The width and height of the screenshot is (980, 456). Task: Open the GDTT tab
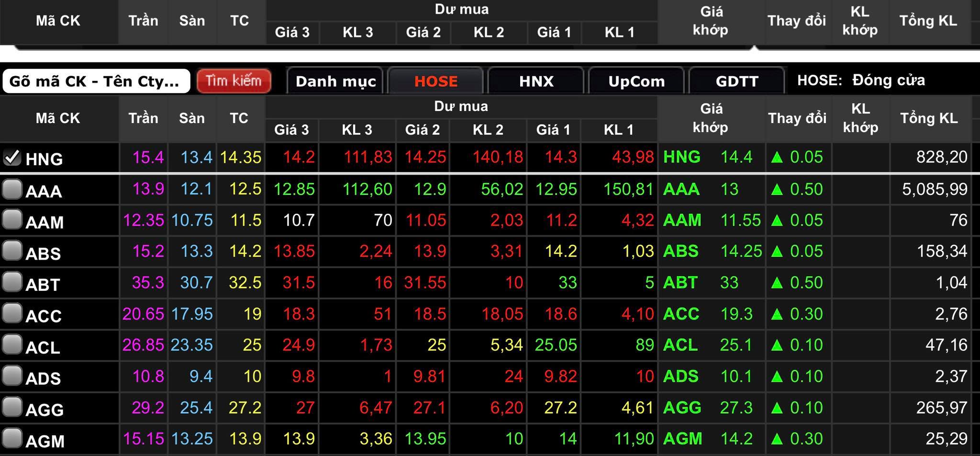737,81
